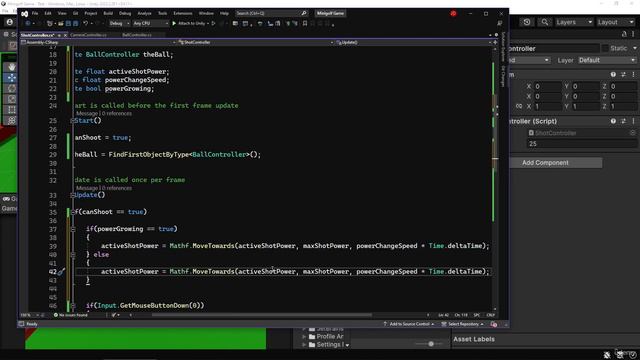Open the File menu in Visual Studio

tap(35, 13)
